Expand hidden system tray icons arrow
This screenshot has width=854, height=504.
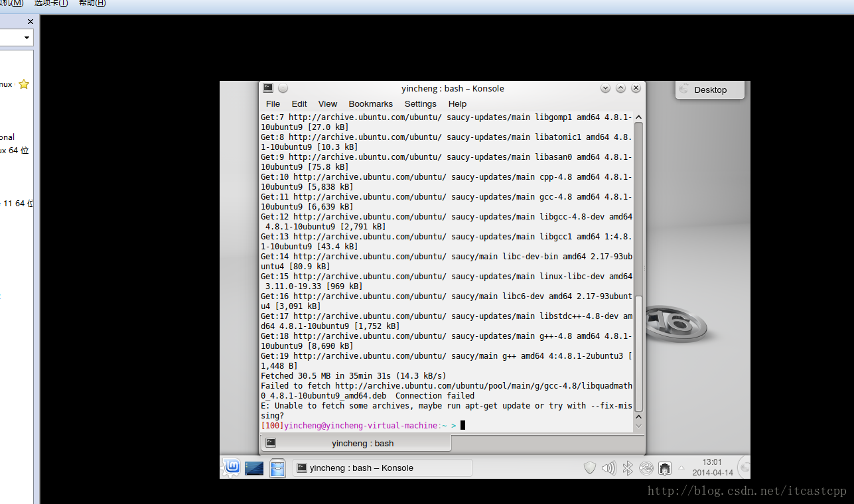point(681,468)
